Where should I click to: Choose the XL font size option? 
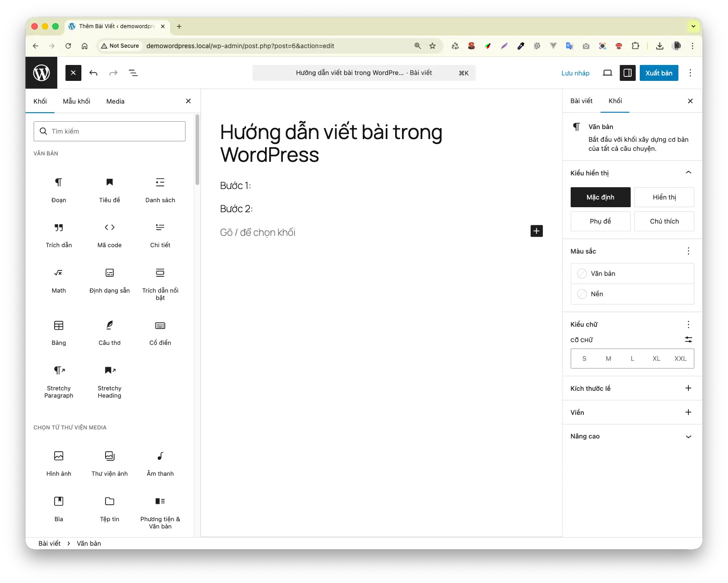pyautogui.click(x=656, y=359)
